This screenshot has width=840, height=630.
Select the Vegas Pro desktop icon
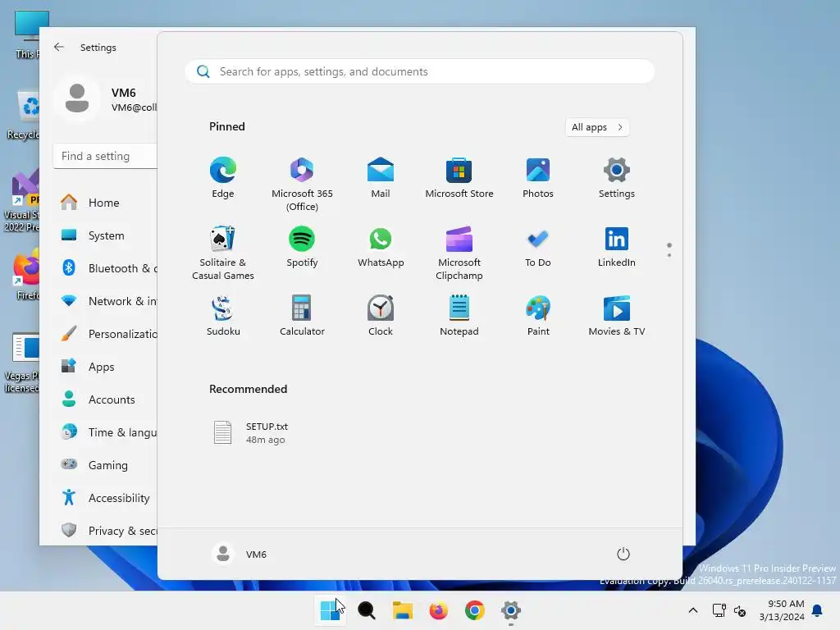(x=21, y=363)
